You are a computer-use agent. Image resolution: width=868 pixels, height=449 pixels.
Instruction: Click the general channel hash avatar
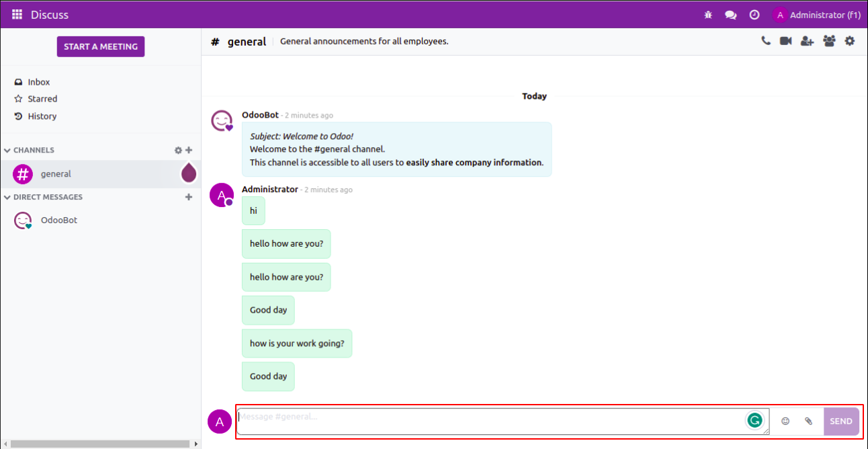(x=23, y=174)
